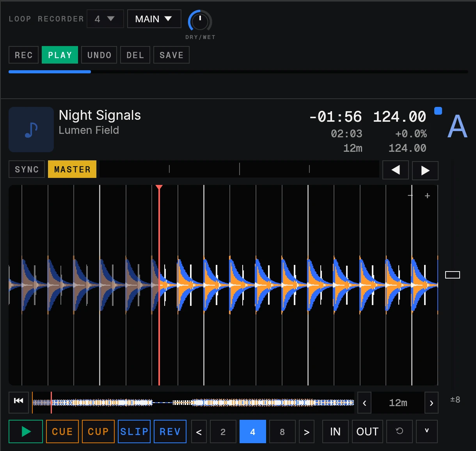Undo the last loop recording
The height and width of the screenshot is (451, 476).
[x=99, y=55]
